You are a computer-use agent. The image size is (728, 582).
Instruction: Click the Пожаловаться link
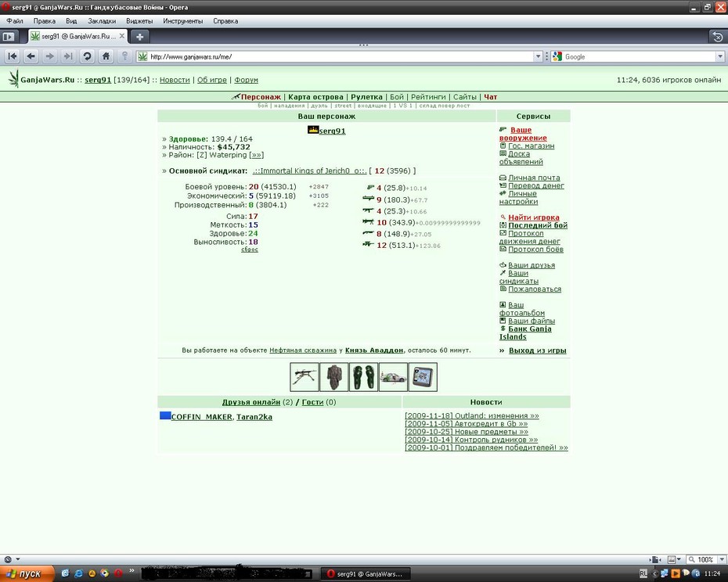535,289
